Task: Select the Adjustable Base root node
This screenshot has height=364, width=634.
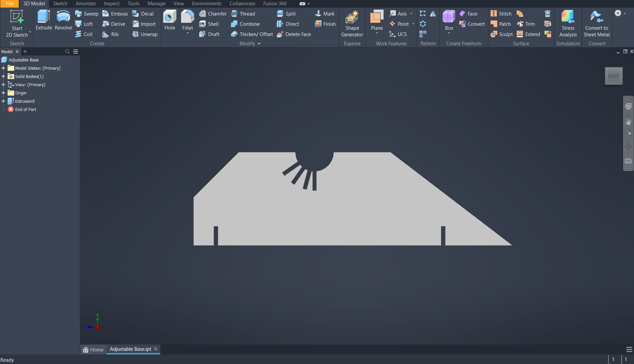Action: click(x=20, y=60)
